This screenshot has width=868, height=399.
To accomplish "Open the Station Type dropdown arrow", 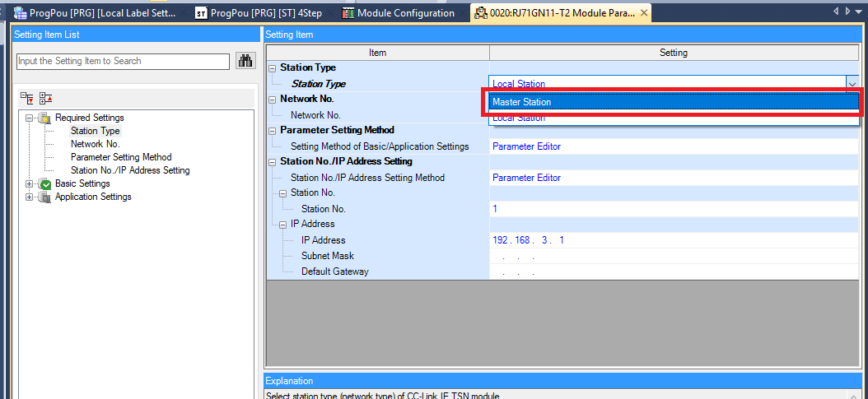I will [x=852, y=84].
